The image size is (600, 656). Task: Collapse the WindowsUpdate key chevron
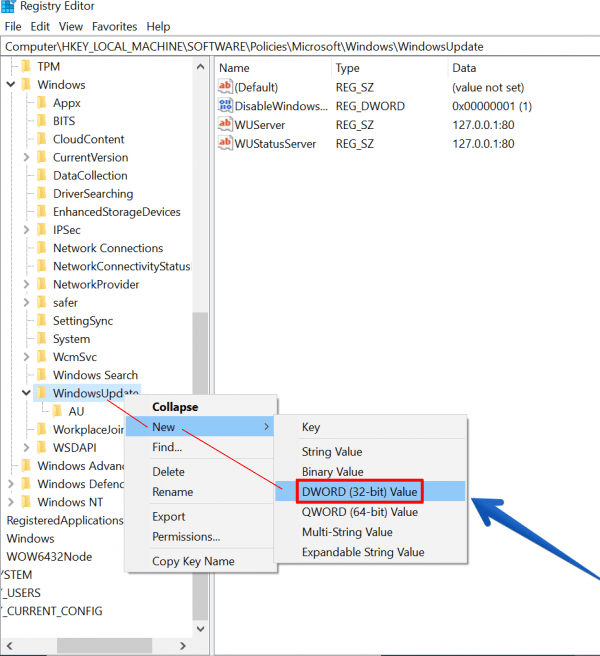coord(26,393)
